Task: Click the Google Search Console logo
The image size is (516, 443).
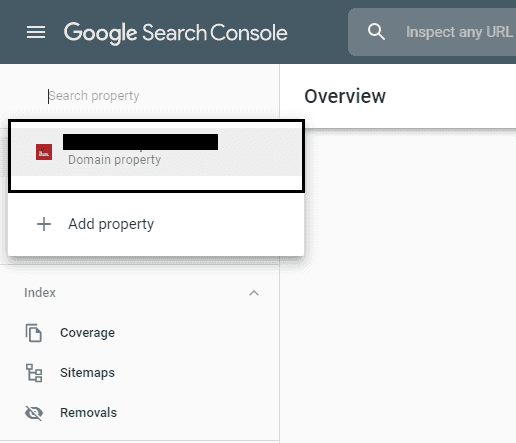Action: pos(176,33)
